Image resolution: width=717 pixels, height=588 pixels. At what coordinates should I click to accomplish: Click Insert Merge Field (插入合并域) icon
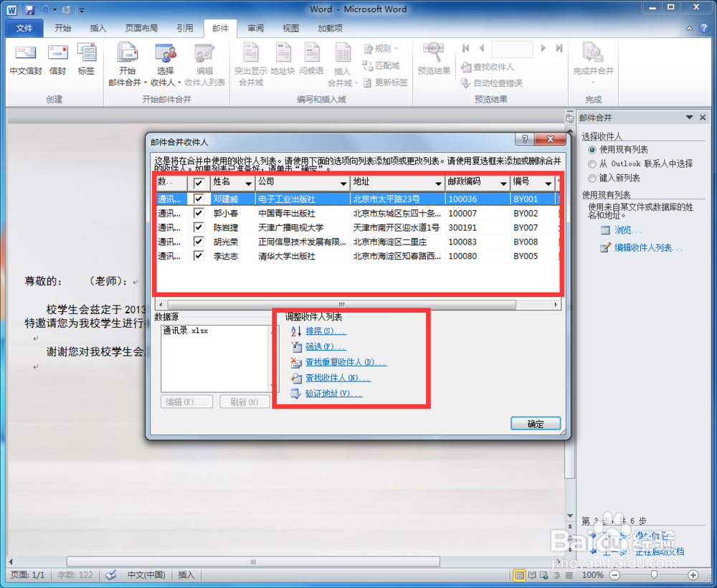pos(342,64)
